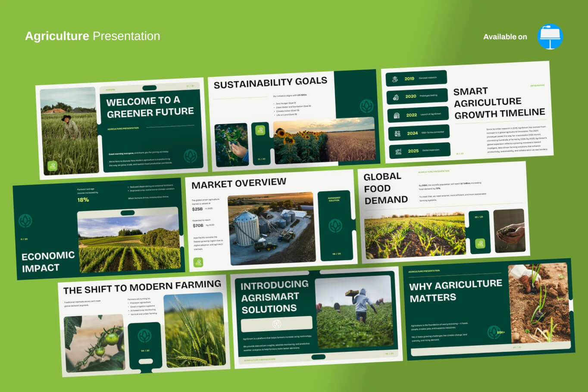Click the Agriculture Presentation title

92,36
